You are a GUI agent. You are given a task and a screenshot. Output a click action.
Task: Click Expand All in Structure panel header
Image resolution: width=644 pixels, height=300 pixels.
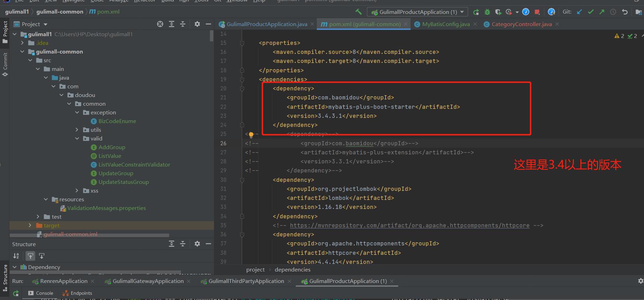[172, 244]
